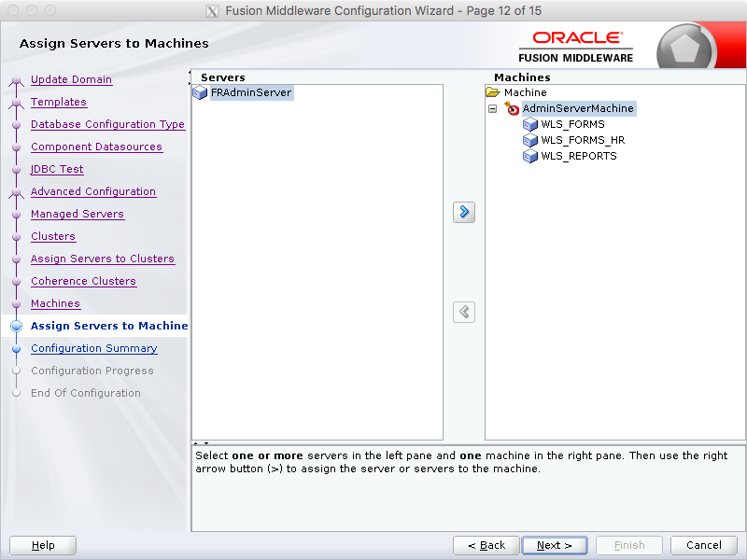Click the WLS_REPORTS server cube icon
The image size is (747, 560).
tap(530, 156)
